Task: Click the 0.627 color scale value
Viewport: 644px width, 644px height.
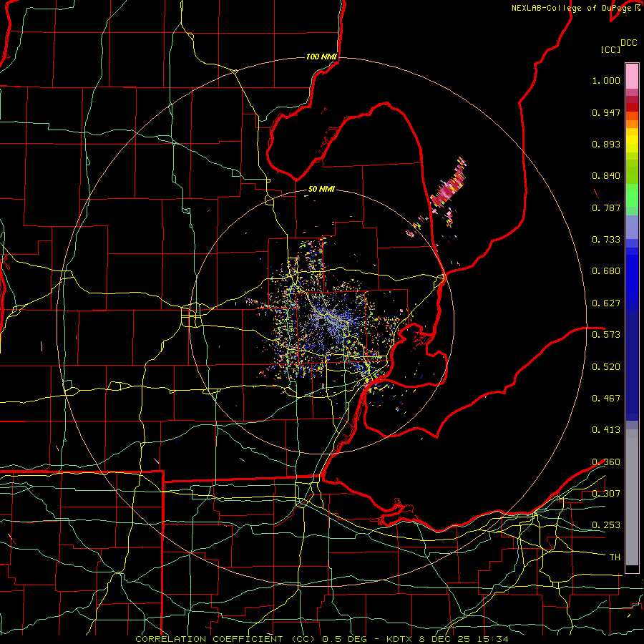Action: [x=606, y=303]
